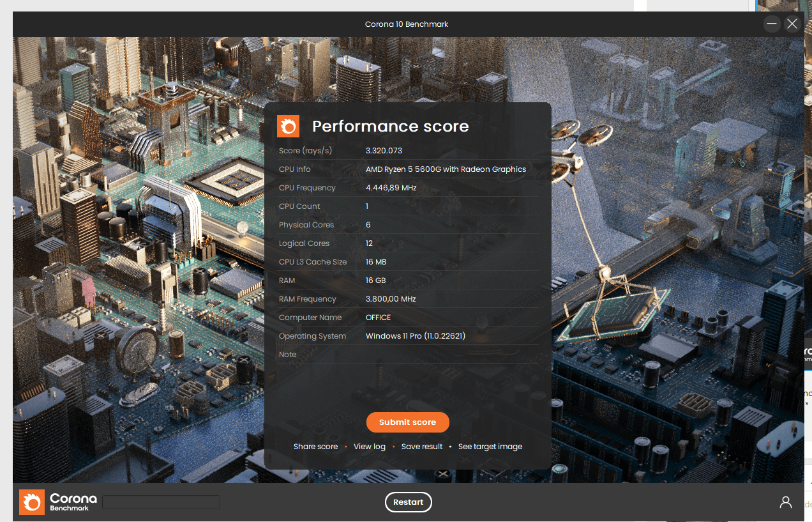Screen dimensions: 812x522
Task: Open the Share score link
Action: coord(315,447)
